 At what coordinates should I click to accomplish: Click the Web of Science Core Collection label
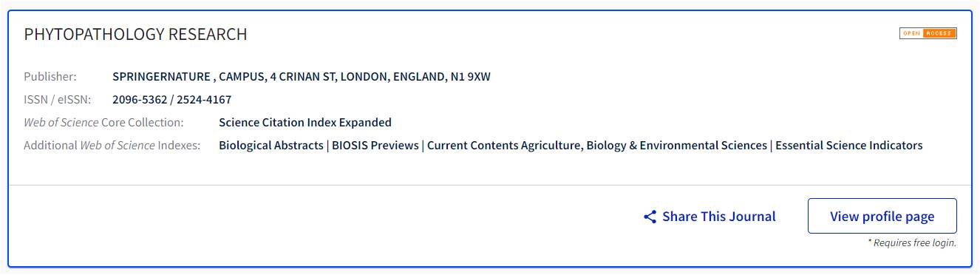tap(103, 123)
